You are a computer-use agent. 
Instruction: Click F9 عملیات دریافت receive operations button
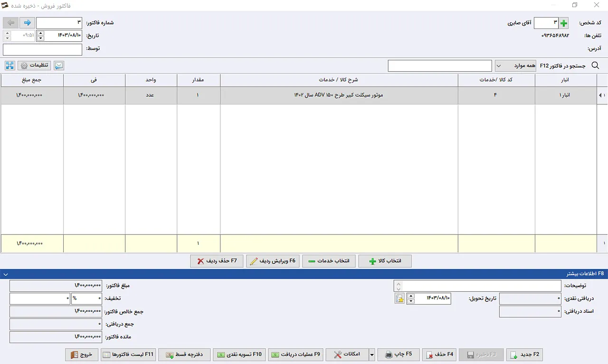click(x=295, y=355)
